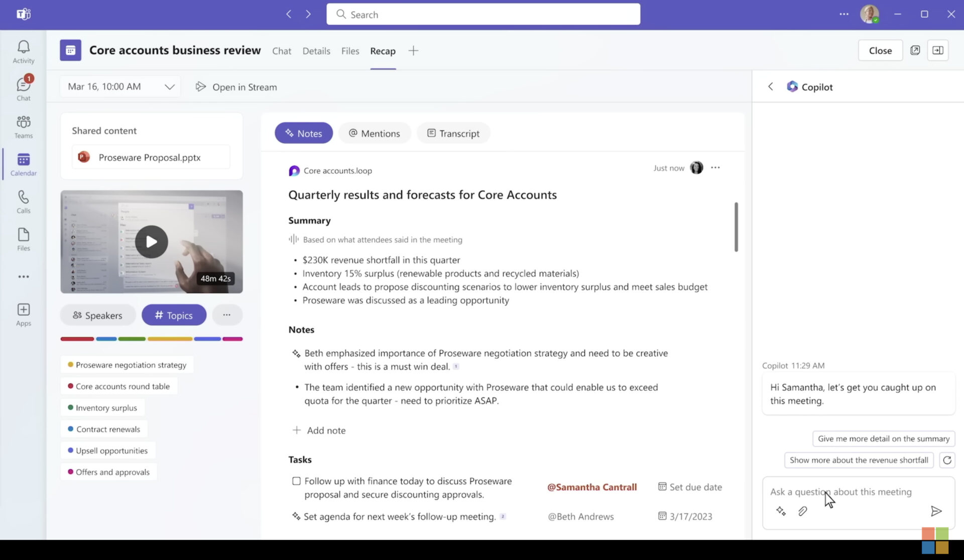
Task: Toggle the Topics view pill
Action: [174, 315]
